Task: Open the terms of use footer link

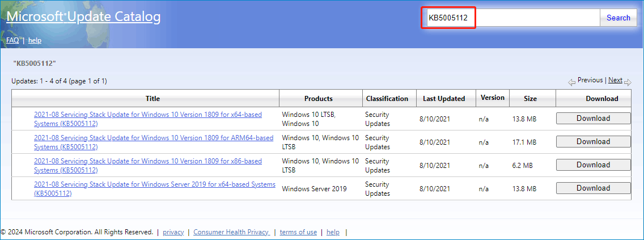Action: pyautogui.click(x=298, y=232)
